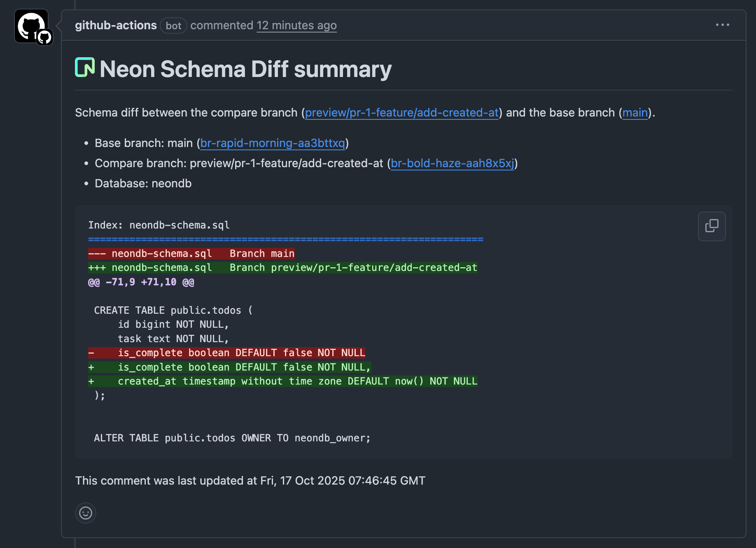Open the preview/pr-1-feature/add-created-at branch link

(x=401, y=112)
